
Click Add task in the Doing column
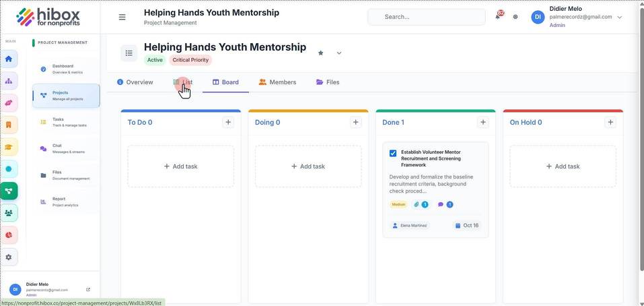tap(308, 166)
